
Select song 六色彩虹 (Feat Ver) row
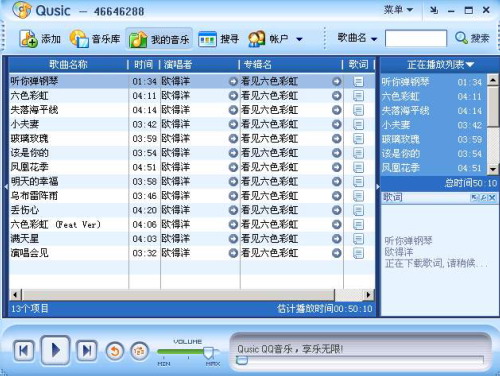pyautogui.click(x=192, y=224)
